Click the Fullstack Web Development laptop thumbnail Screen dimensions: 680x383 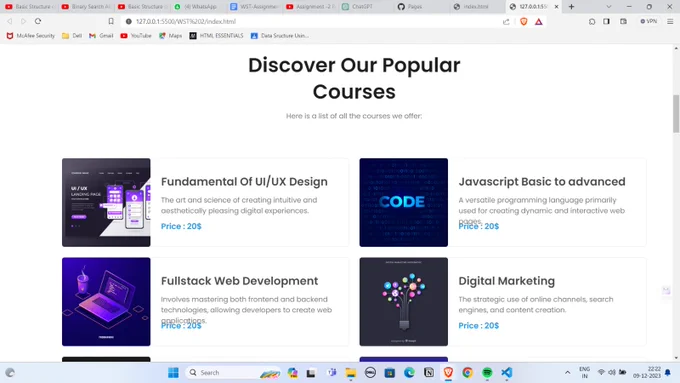click(106, 302)
